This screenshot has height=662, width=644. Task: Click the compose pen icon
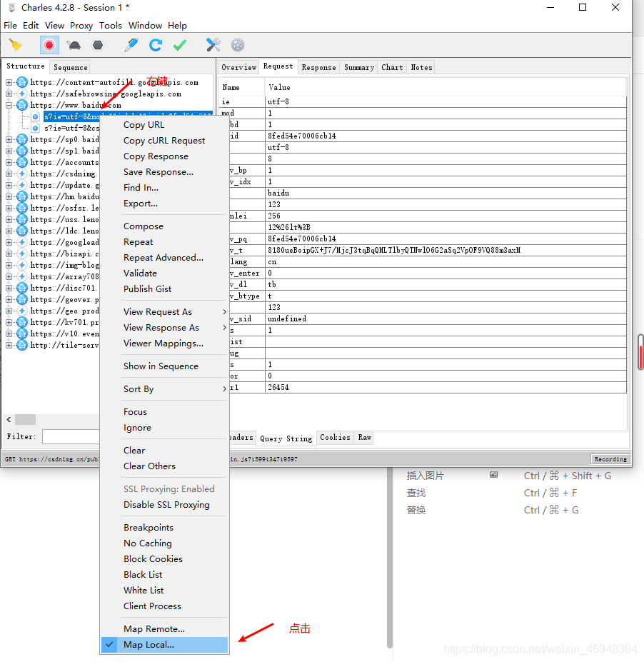pyautogui.click(x=131, y=45)
